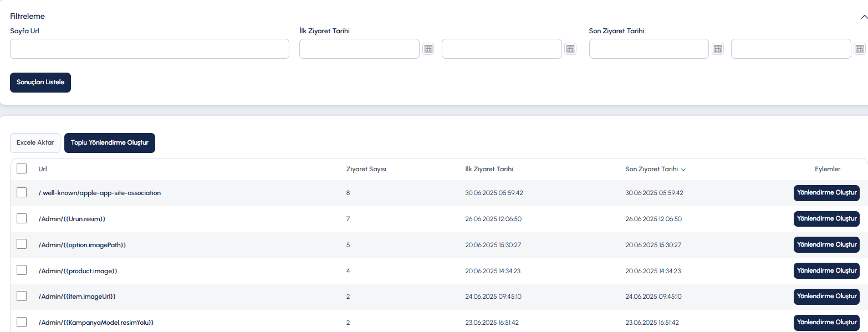Tick the select-all checkbox in table header
This screenshot has width=868, height=332.
(x=22, y=168)
